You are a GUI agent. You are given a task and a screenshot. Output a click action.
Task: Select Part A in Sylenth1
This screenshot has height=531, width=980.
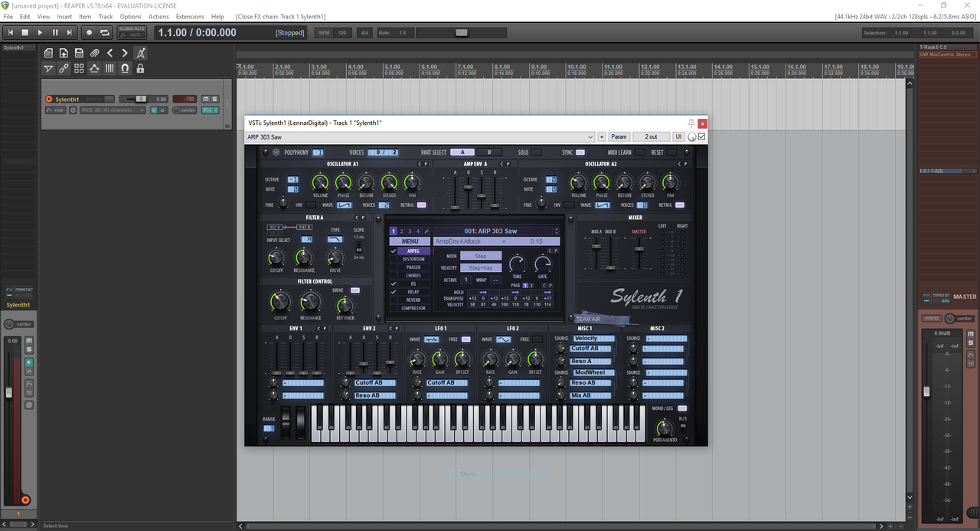462,152
